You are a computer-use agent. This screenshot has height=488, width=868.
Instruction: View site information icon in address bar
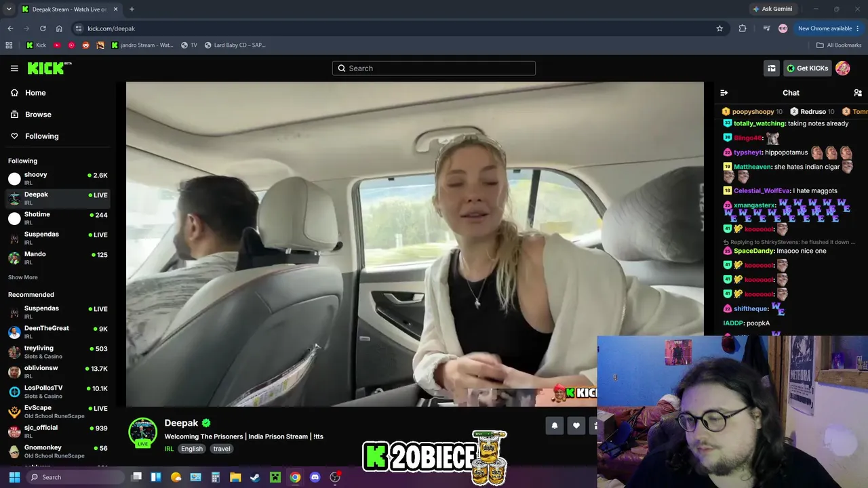(x=79, y=28)
